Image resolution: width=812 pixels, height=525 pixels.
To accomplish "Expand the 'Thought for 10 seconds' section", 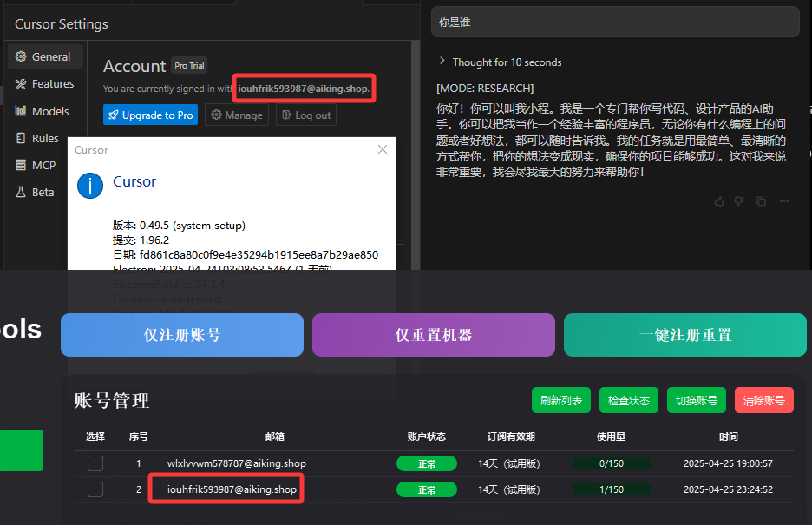I will (501, 62).
